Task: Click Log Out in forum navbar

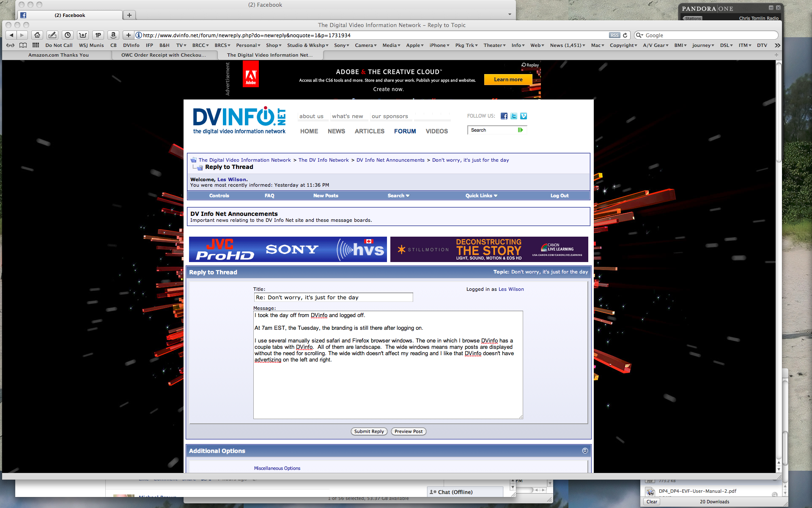Action: [559, 196]
